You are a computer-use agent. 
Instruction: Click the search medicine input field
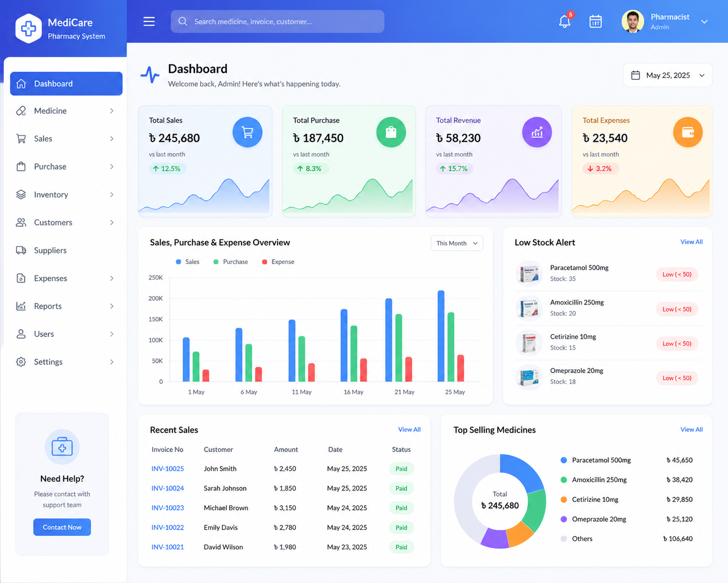[277, 21]
